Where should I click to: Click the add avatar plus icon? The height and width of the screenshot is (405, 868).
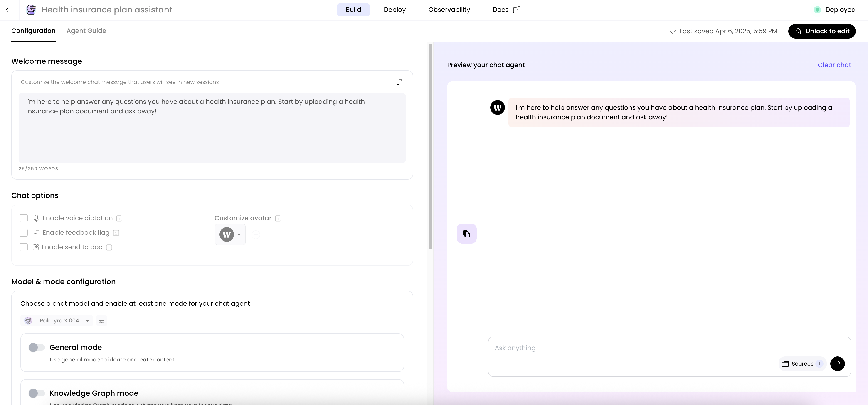[256, 235]
